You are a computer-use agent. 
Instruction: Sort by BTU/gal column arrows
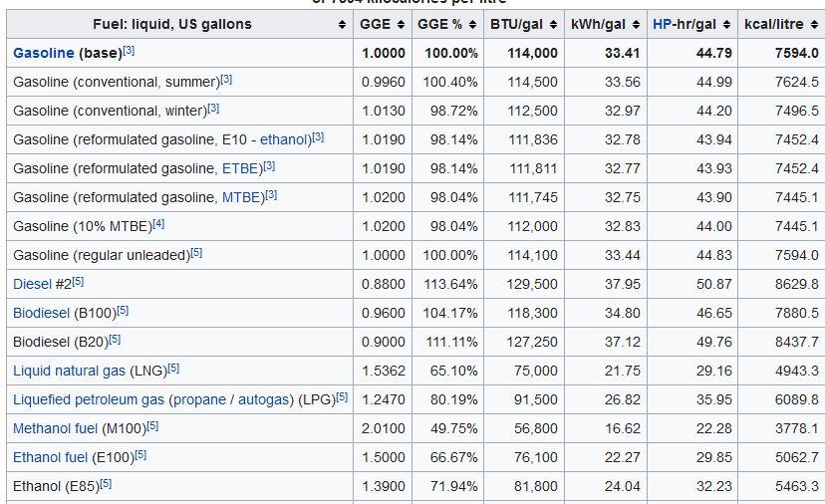point(553,24)
